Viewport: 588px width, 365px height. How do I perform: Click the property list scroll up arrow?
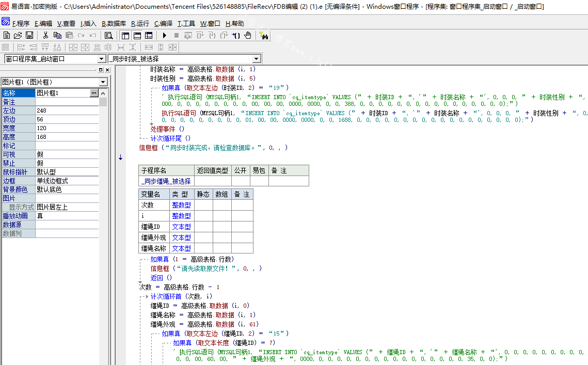(x=103, y=93)
